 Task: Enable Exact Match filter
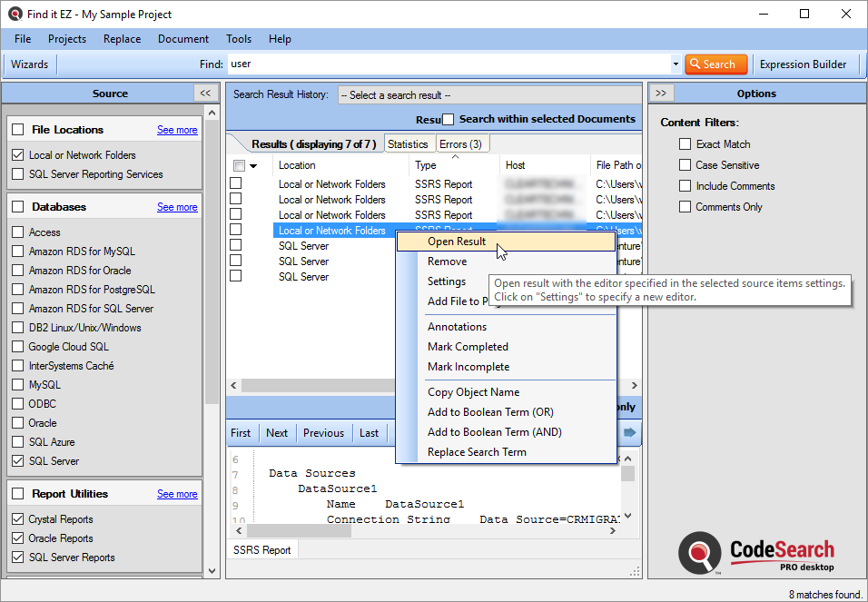point(685,144)
